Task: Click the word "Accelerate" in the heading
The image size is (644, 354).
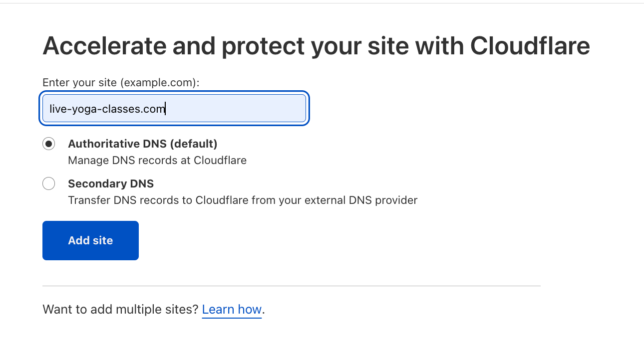Action: pyautogui.click(x=104, y=46)
